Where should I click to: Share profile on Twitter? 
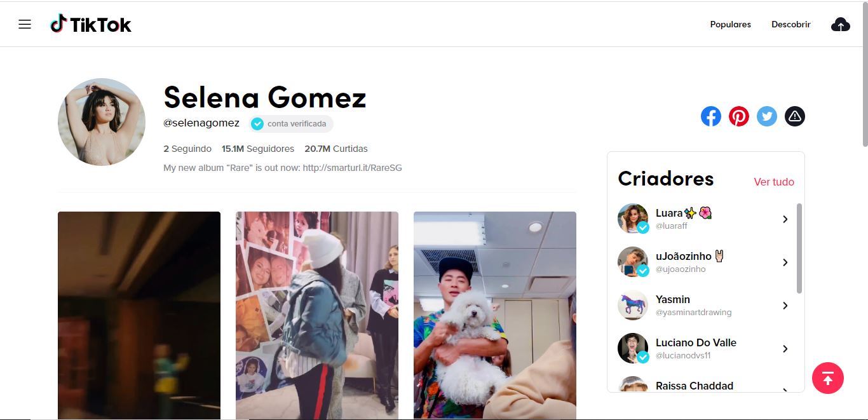click(x=767, y=116)
